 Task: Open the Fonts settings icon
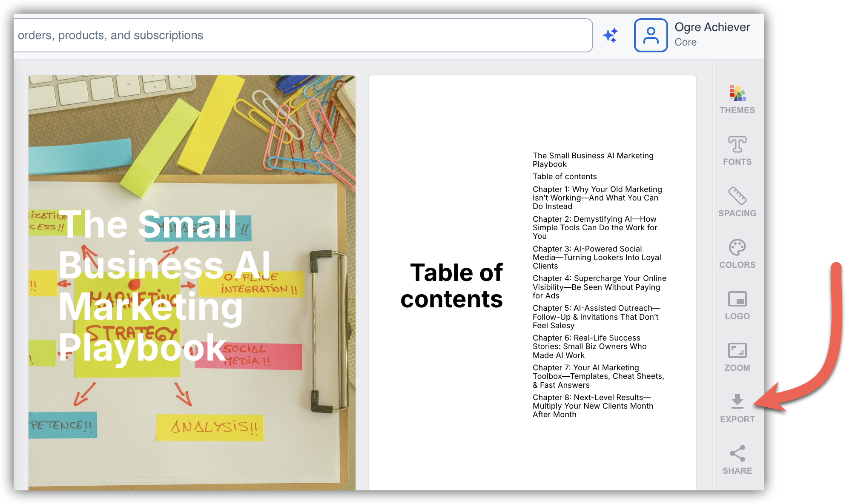point(737,145)
